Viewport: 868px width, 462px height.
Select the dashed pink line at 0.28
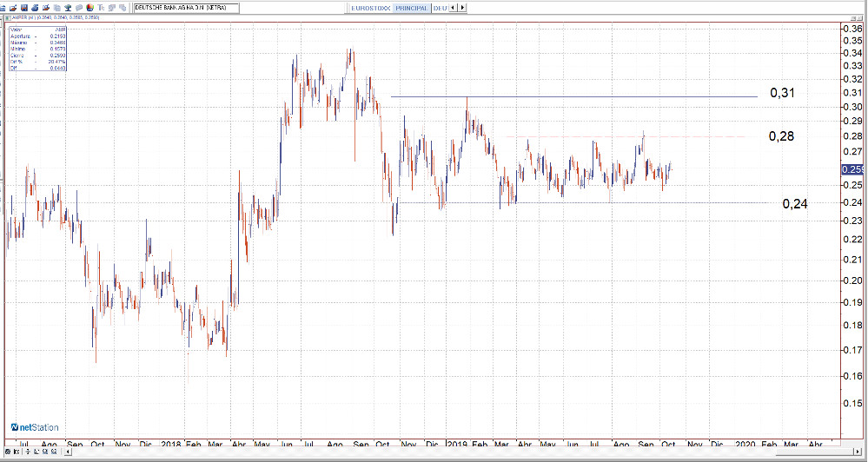click(626, 136)
